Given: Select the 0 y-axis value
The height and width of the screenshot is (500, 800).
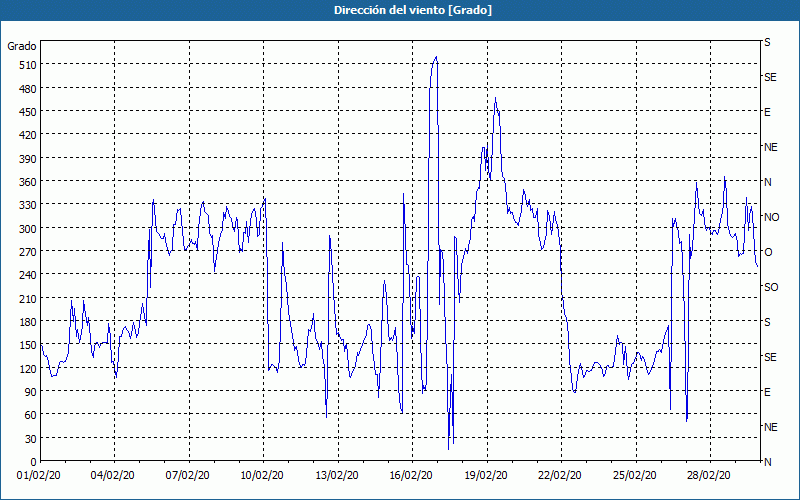Looking at the screenshot, I should (x=34, y=462).
